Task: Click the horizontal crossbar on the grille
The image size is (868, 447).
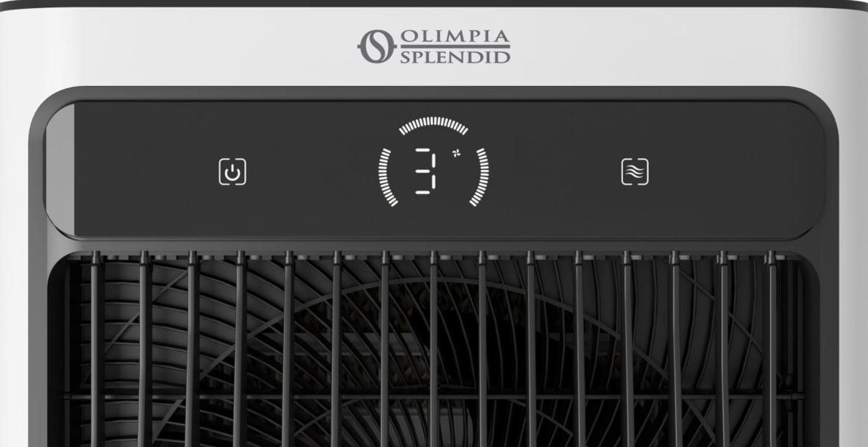Action: (x=434, y=396)
